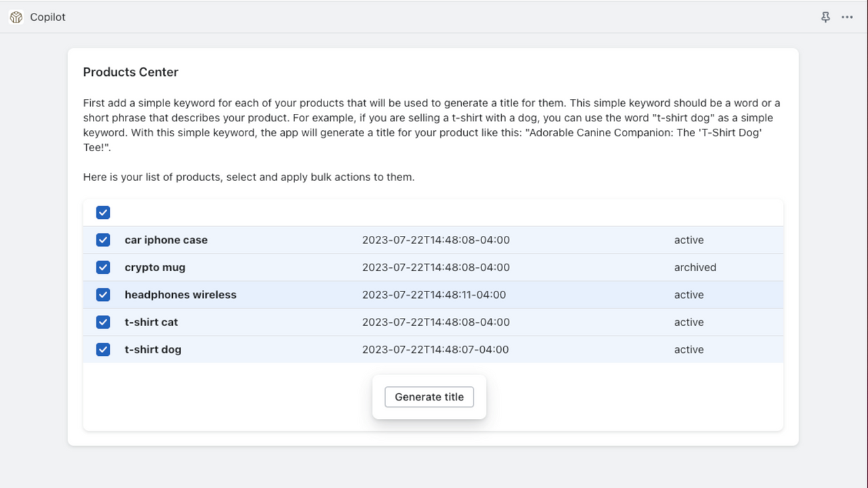Select the t-shirt cat product name
The image size is (868, 488).
point(151,323)
